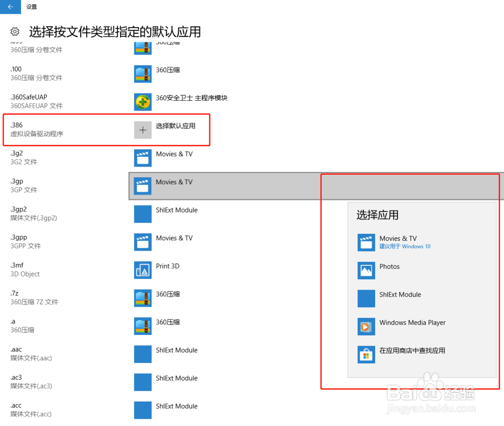The image size is (504, 426).
Task: Click the Movies & TV icon beside .3g2
Action: click(x=143, y=158)
